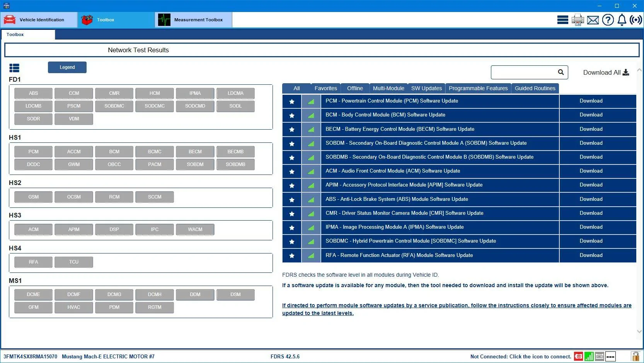Screen dimensions: 644x363
Task: Select the Offline filter tab
Action: (x=355, y=88)
